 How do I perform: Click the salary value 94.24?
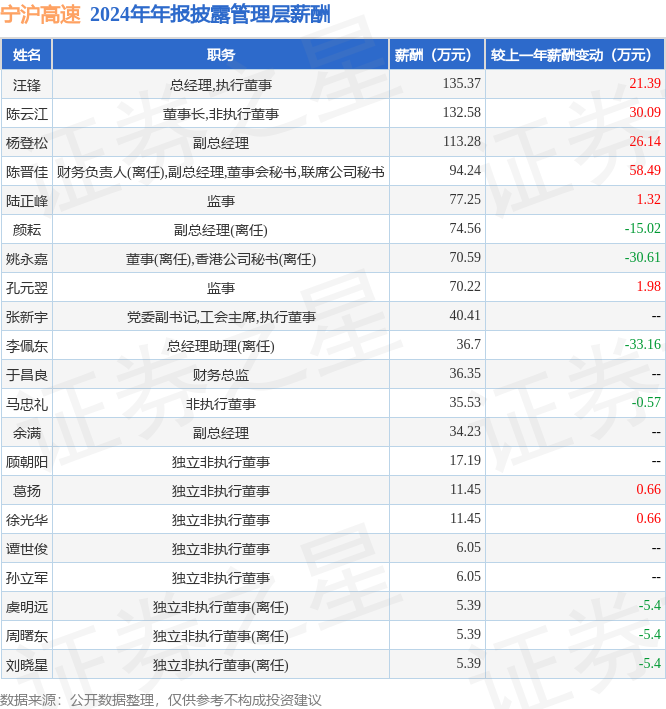click(x=465, y=170)
